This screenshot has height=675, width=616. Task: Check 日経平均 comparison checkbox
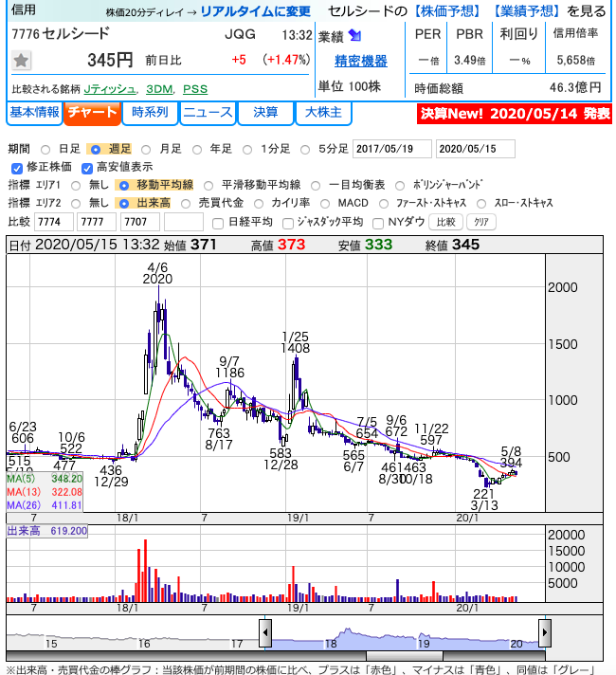(x=218, y=223)
